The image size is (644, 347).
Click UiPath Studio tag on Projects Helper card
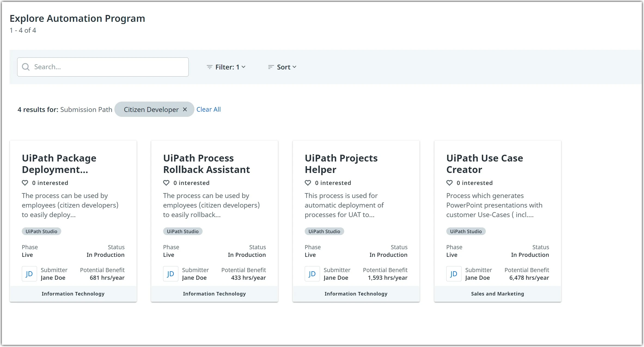pos(324,231)
